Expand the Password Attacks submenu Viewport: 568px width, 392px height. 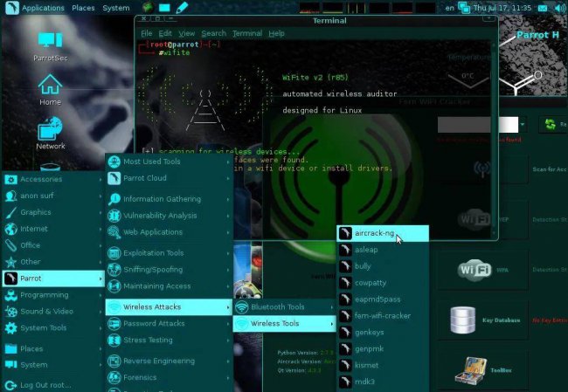169,323
